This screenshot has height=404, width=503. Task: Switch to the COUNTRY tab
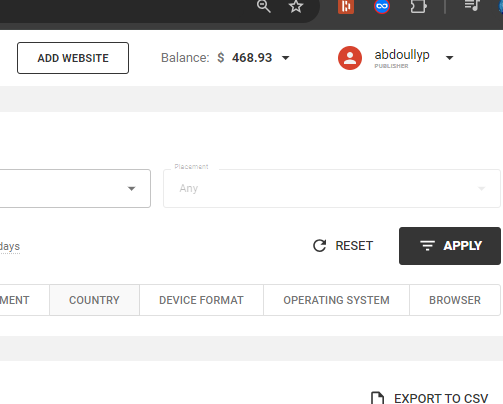click(x=94, y=300)
